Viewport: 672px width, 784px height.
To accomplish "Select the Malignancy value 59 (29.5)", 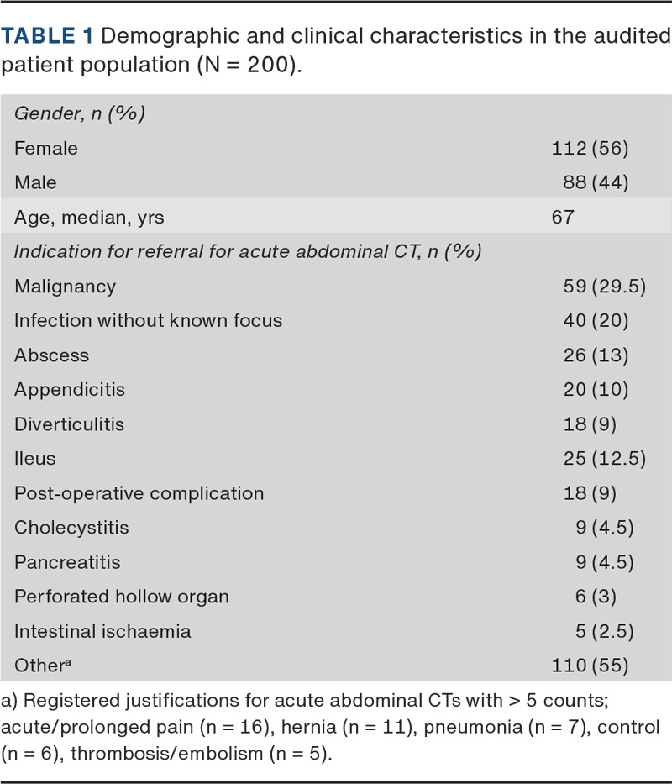I will click(x=604, y=287).
